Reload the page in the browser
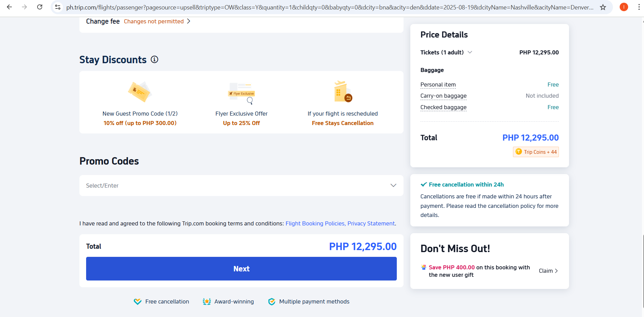 (40, 7)
